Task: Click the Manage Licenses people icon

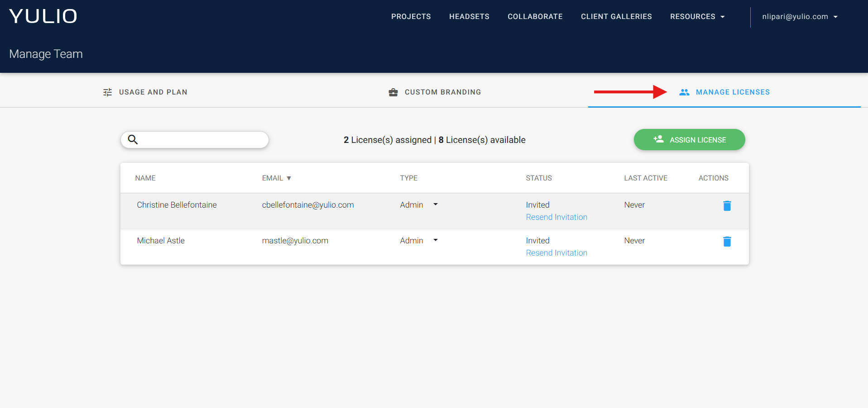Action: tap(684, 92)
